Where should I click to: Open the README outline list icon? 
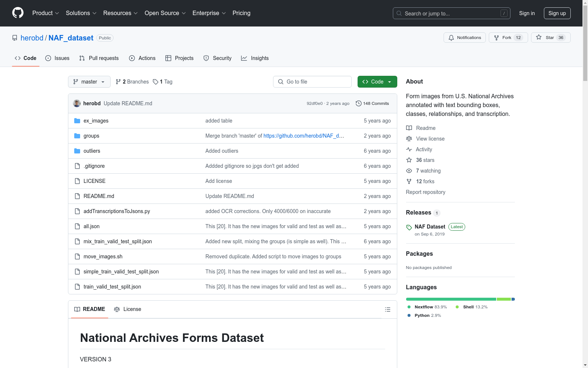pos(387,309)
